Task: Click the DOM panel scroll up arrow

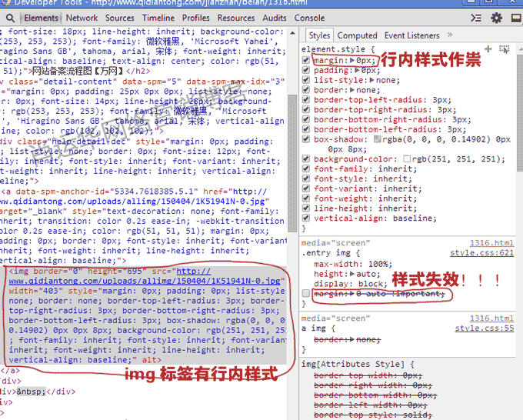Action: (x=292, y=33)
